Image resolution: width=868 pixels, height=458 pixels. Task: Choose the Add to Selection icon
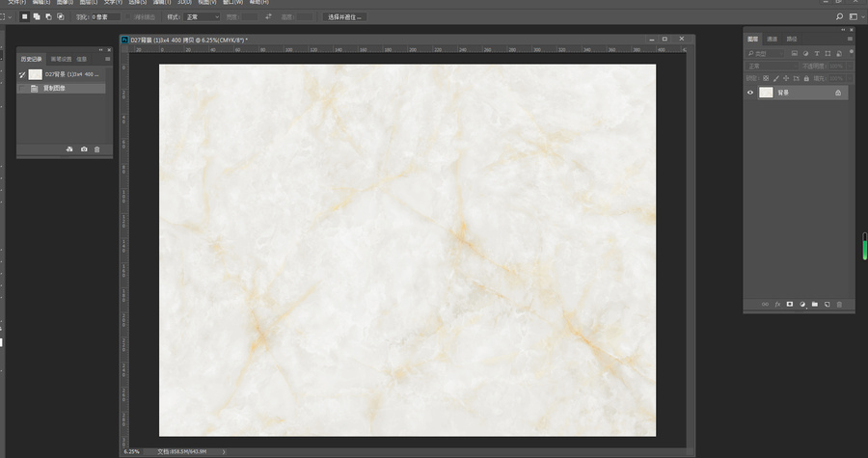(x=37, y=17)
